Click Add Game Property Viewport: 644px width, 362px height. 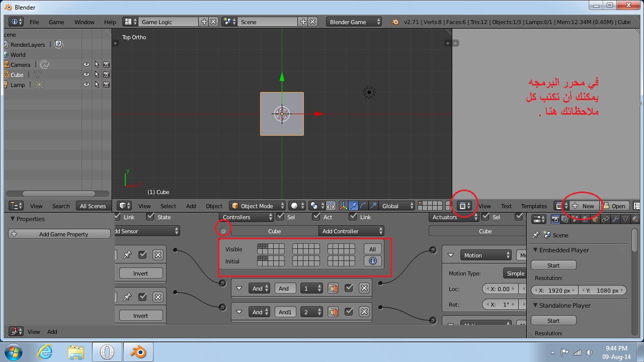[59, 234]
